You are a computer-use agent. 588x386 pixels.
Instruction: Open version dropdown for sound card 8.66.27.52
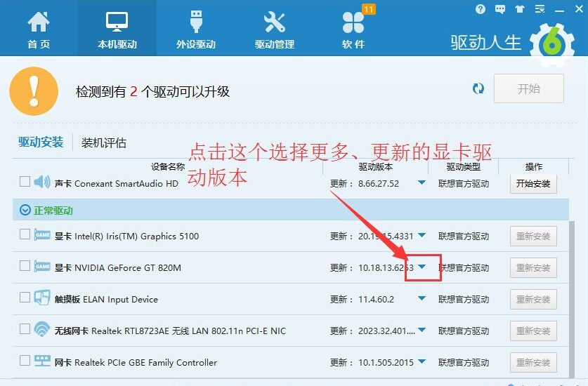pyautogui.click(x=422, y=182)
